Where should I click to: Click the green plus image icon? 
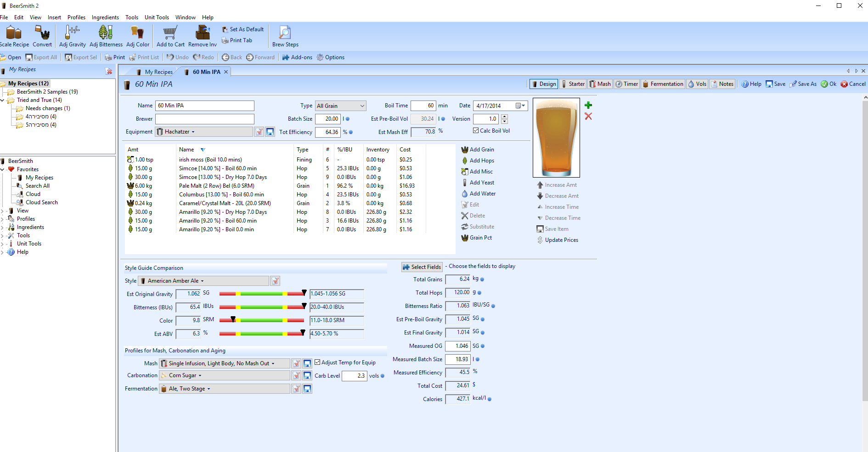tap(588, 105)
